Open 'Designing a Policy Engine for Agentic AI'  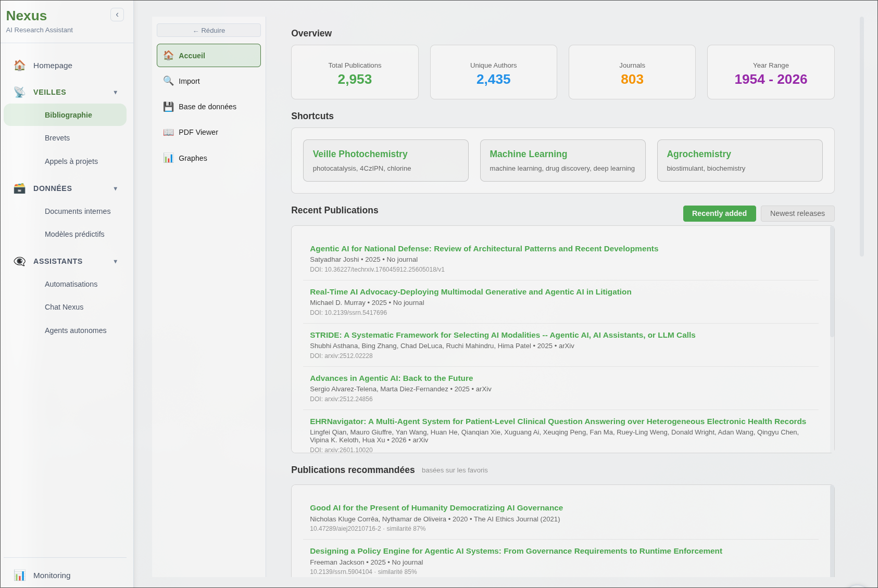[x=516, y=551]
